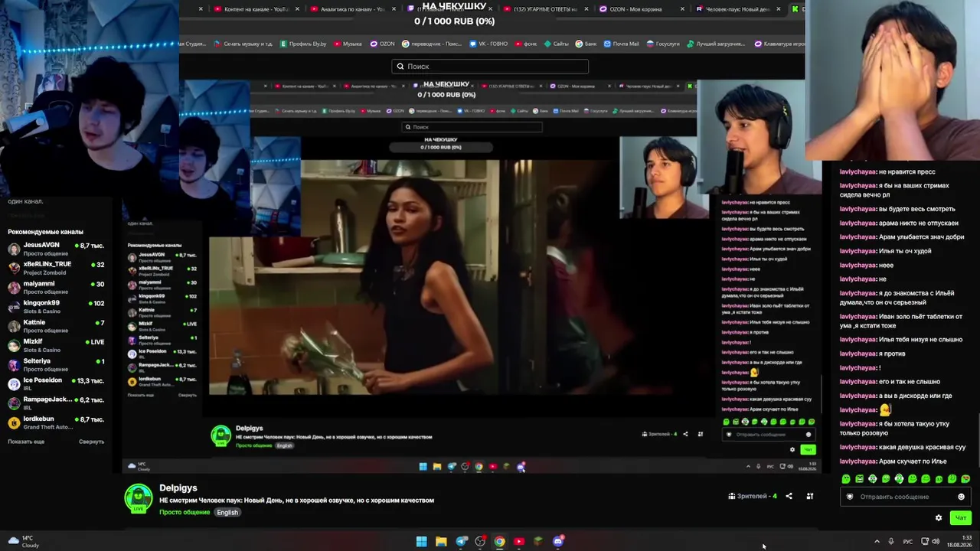Launch the Minecraft block icon on taskbar
The image size is (980, 551).
click(538, 542)
